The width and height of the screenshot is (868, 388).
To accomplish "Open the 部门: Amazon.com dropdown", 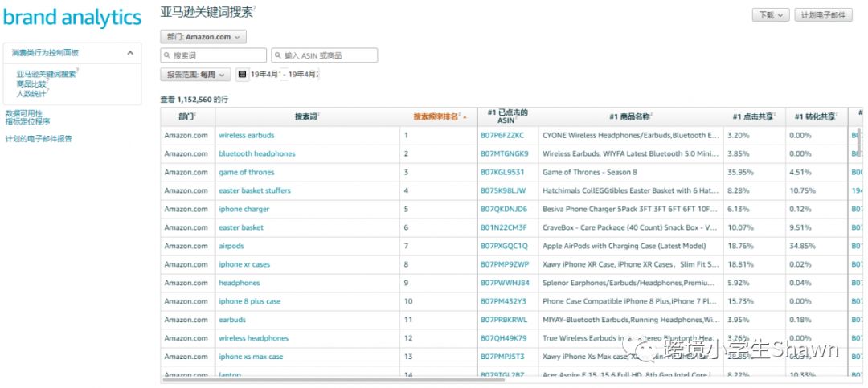I will [x=203, y=37].
